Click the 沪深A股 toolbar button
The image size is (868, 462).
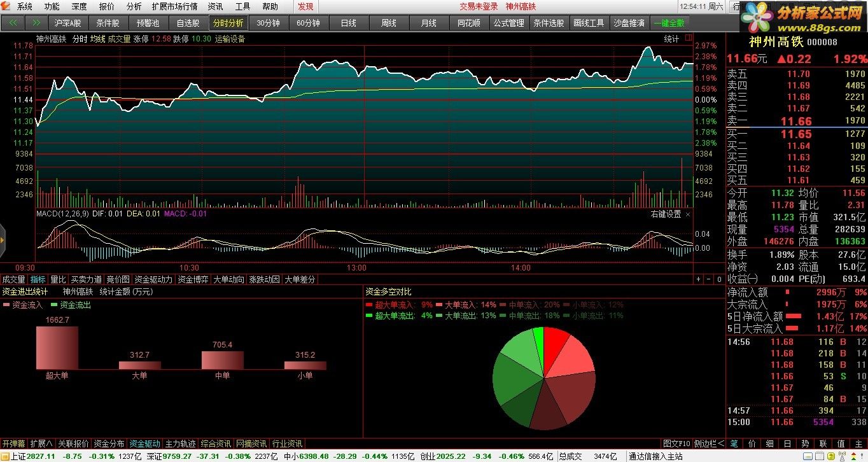68,23
